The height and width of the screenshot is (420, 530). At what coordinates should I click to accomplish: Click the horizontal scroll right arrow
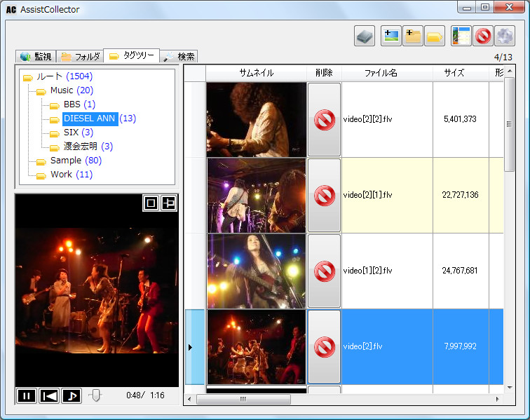(x=498, y=399)
